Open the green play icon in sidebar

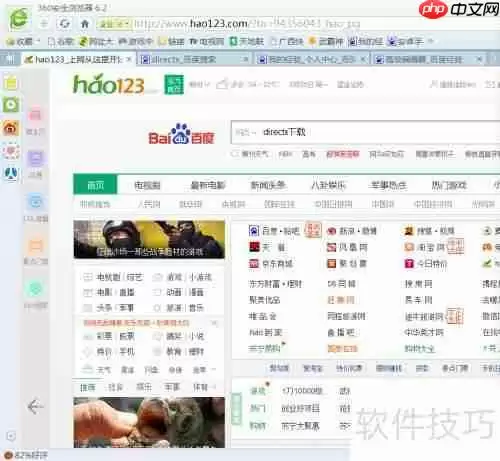point(11,105)
